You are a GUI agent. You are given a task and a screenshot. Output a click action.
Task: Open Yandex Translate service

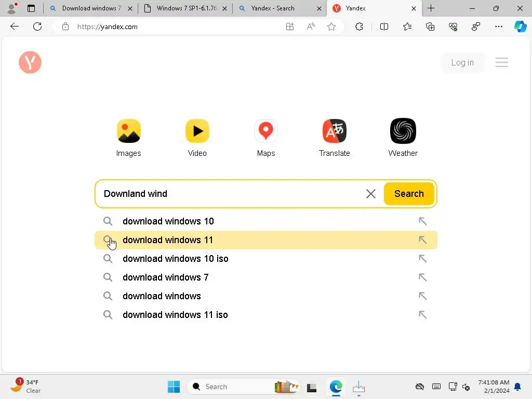click(335, 138)
